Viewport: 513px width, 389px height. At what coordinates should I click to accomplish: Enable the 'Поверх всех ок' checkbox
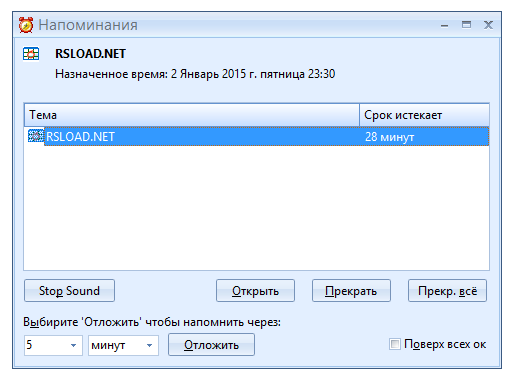pos(395,344)
